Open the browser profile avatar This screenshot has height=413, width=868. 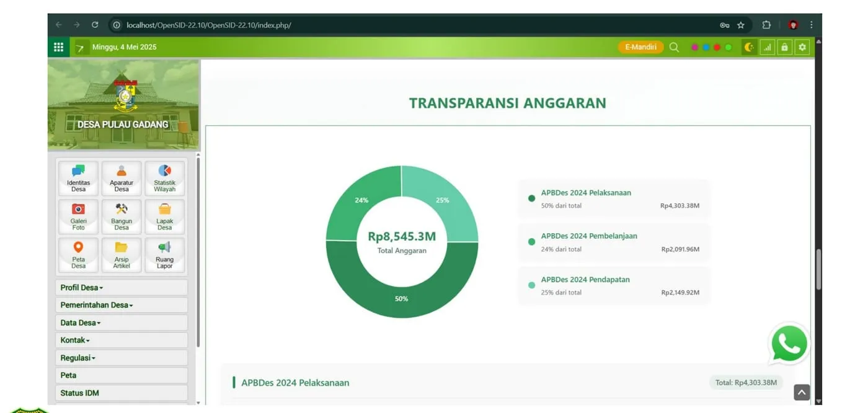[793, 25]
